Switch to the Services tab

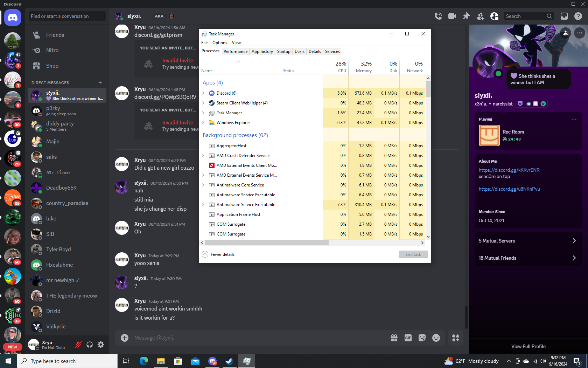(332, 52)
